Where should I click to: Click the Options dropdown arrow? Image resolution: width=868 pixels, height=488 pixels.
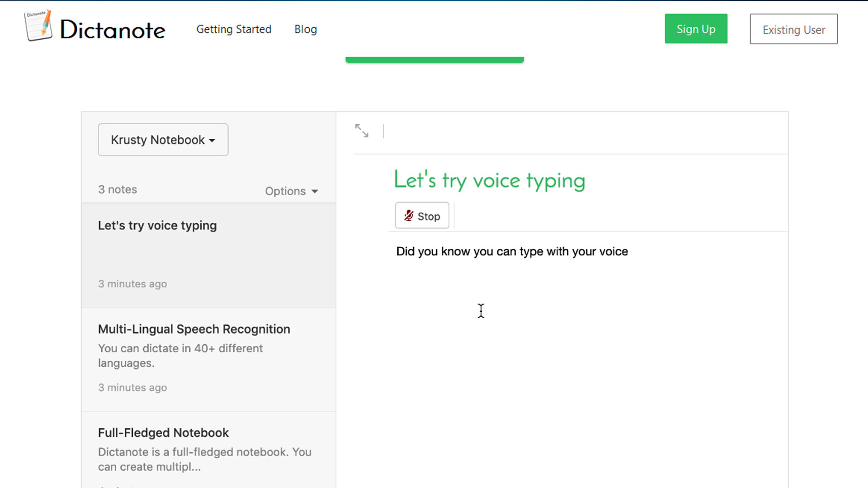tap(316, 191)
